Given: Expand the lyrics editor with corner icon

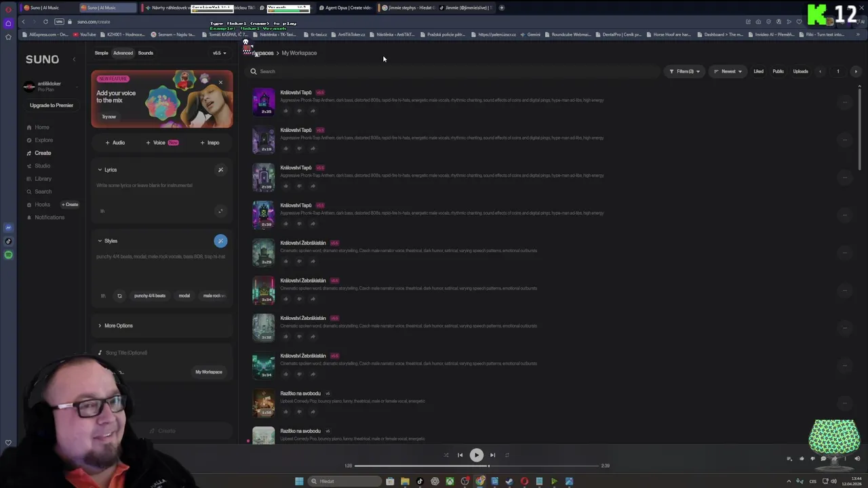Looking at the screenshot, I should coord(220,211).
